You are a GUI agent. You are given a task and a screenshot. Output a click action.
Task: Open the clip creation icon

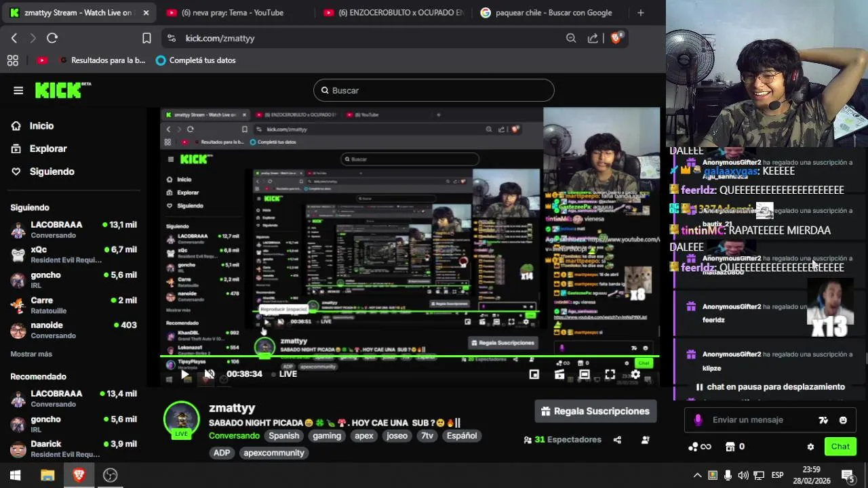point(559,374)
